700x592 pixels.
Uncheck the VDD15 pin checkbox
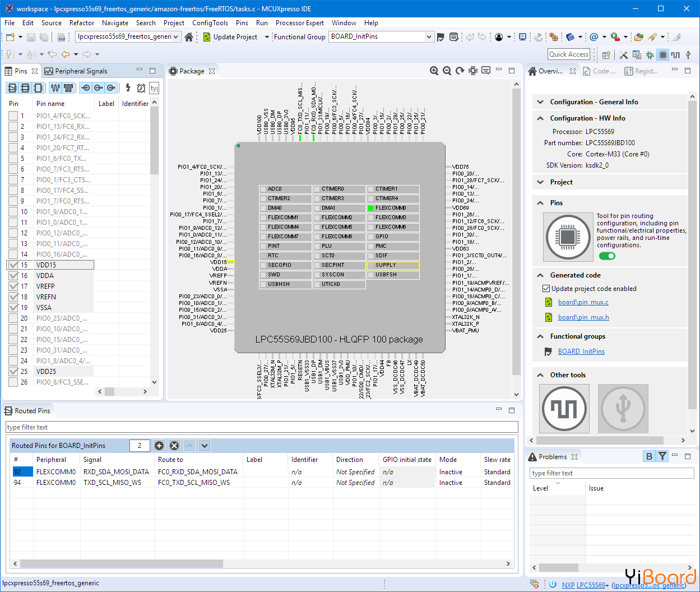point(13,265)
